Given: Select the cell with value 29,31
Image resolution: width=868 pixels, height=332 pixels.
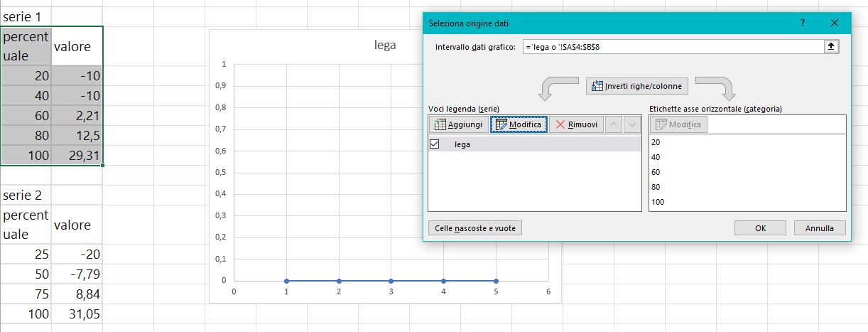Looking at the screenshot, I should click(77, 156).
